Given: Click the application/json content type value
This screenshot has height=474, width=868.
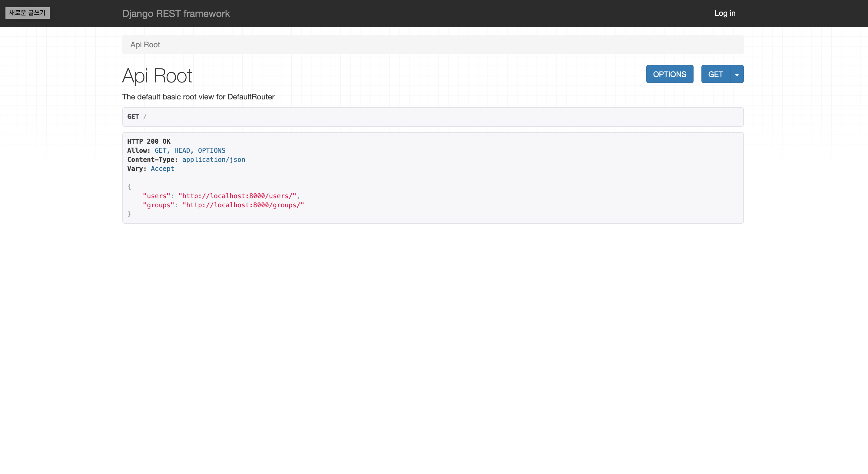Looking at the screenshot, I should [214, 159].
